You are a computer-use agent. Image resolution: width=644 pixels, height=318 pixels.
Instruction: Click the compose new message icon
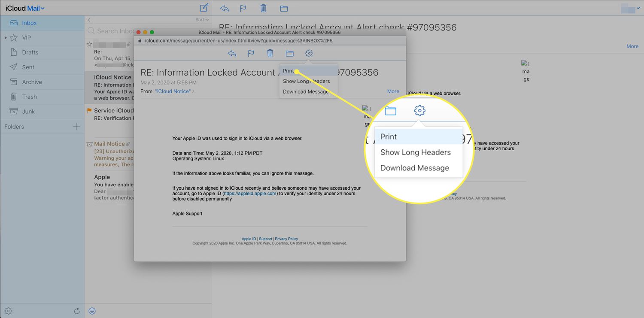pyautogui.click(x=204, y=8)
